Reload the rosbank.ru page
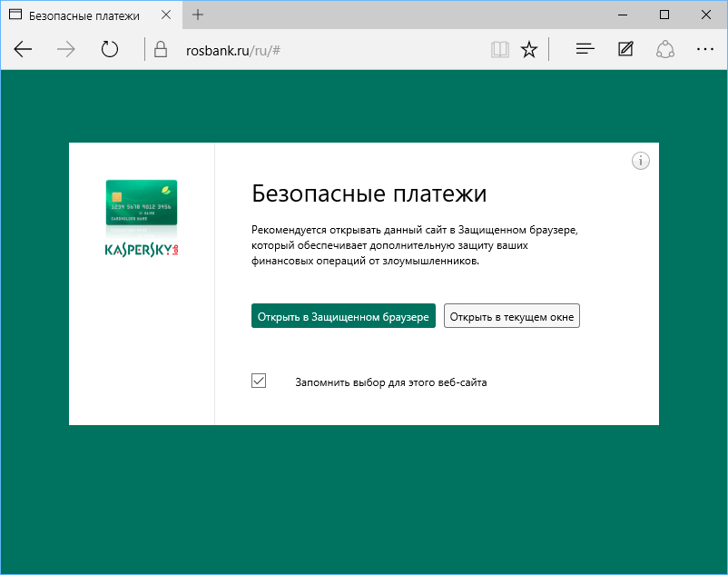Image resolution: width=728 pixels, height=575 pixels. (109, 49)
